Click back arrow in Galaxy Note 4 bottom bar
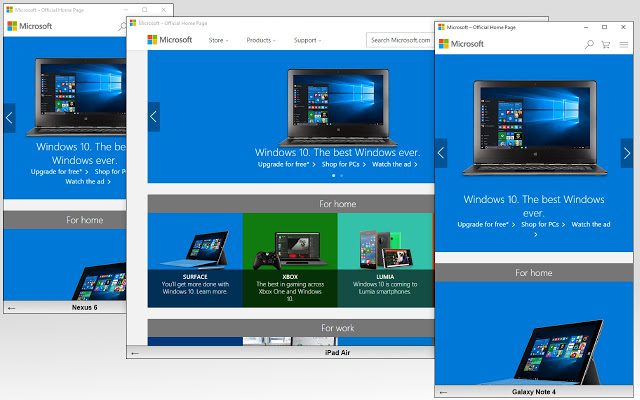 [x=443, y=392]
